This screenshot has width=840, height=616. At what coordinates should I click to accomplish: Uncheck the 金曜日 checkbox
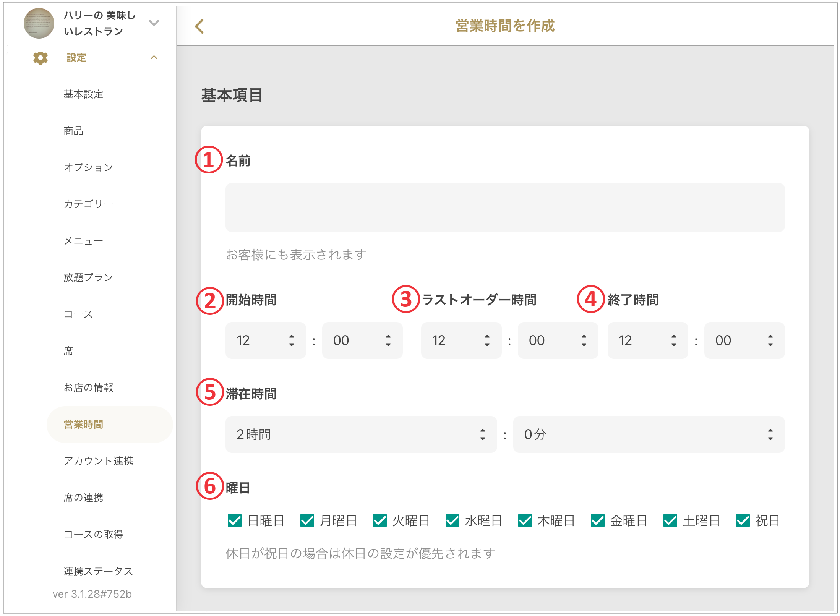pyautogui.click(x=598, y=520)
